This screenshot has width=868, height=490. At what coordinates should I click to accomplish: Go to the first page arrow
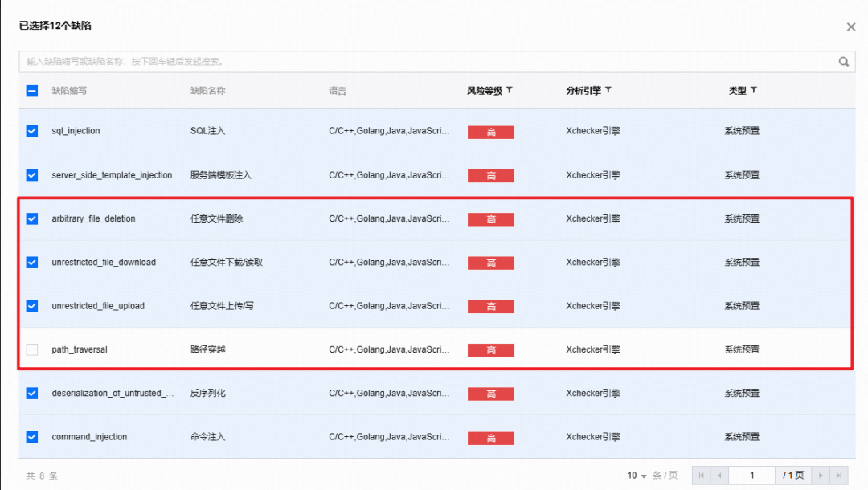pos(702,476)
